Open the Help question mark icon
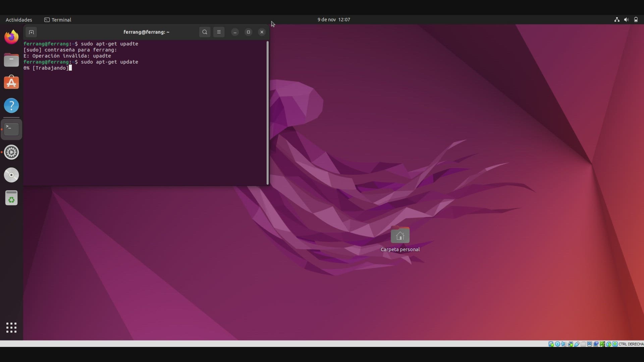The image size is (644, 362). 11,106
